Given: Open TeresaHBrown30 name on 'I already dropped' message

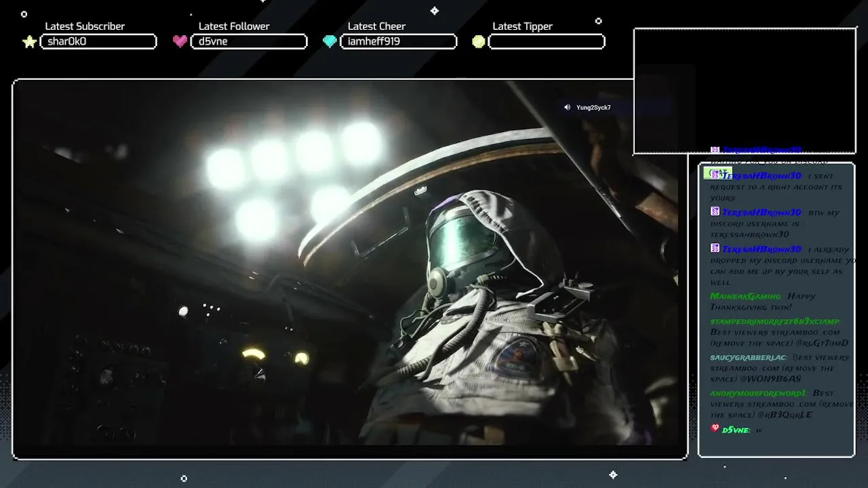Looking at the screenshot, I should coord(762,249).
